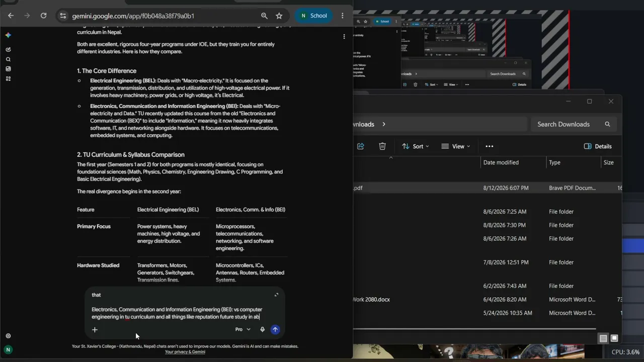Screen dimensions: 644x362
Task: Bookmark this page with the star icon
Action: (x=279, y=16)
